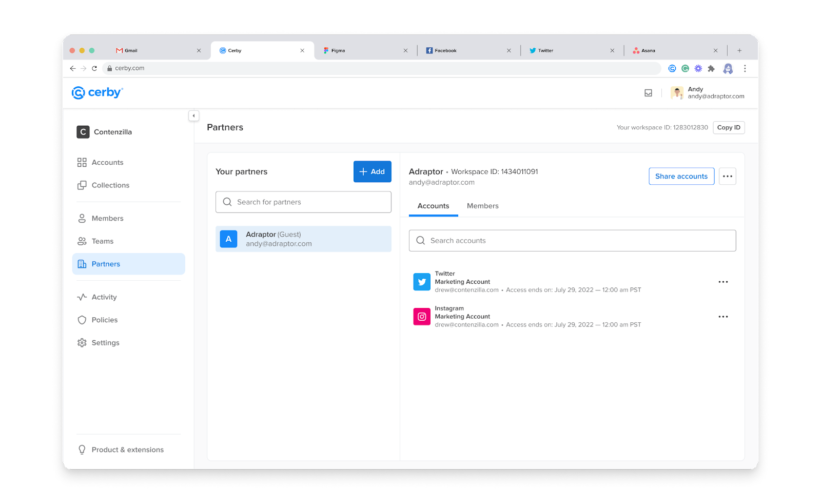Viewport: 821px width, 504px height.
Task: Open browser extensions puzzle icon
Action: coord(711,68)
